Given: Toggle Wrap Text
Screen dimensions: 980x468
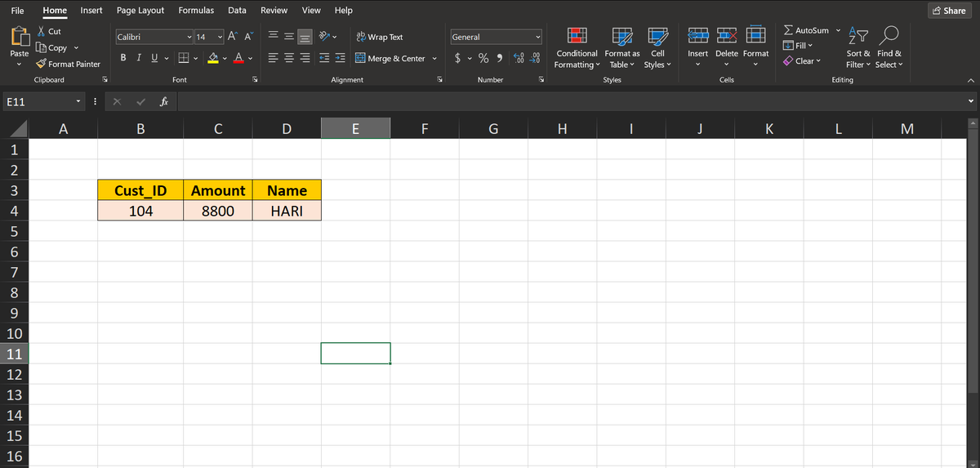Looking at the screenshot, I should pyautogui.click(x=380, y=38).
